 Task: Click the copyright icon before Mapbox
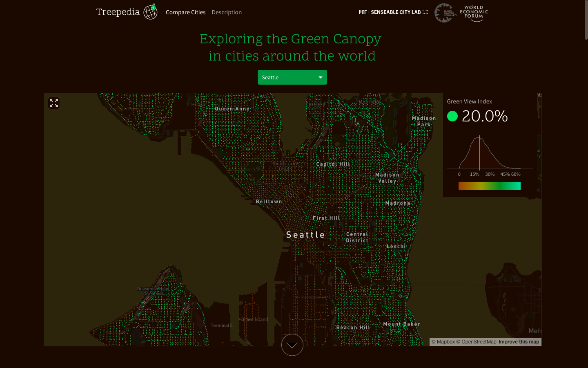(434, 341)
